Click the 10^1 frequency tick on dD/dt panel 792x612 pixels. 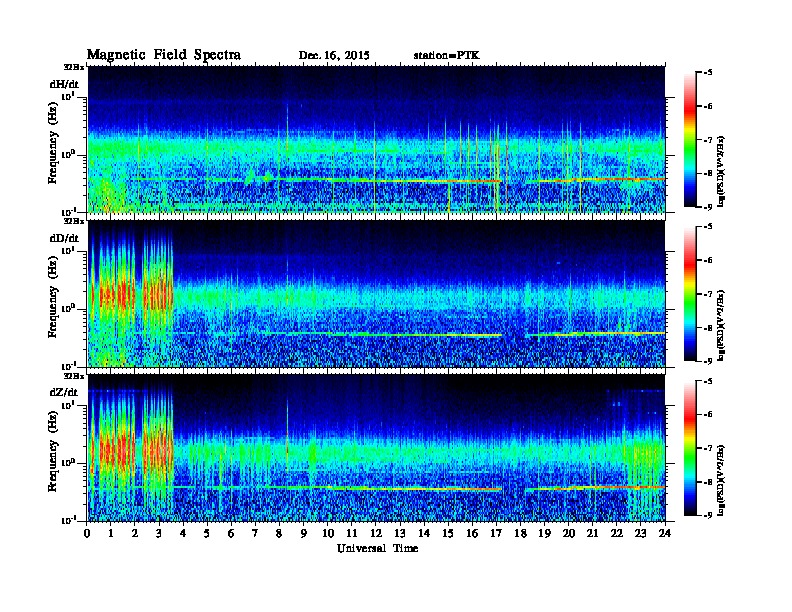(69, 251)
